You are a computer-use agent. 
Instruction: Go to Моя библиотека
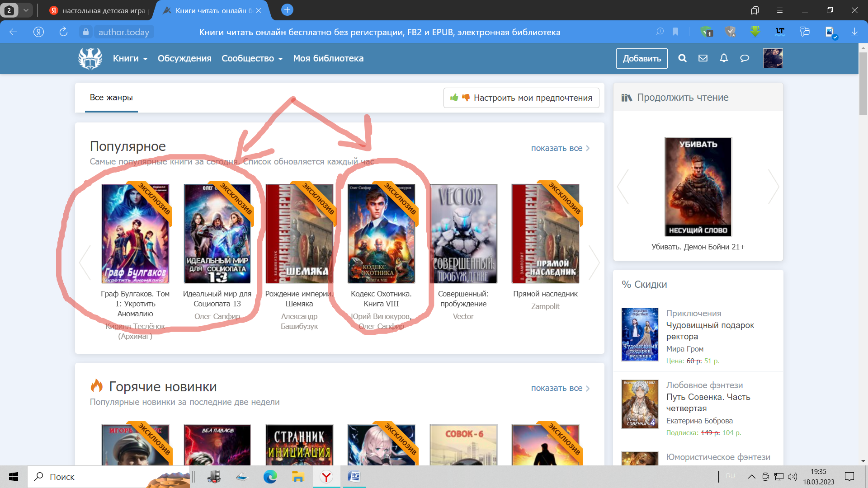[x=328, y=59]
